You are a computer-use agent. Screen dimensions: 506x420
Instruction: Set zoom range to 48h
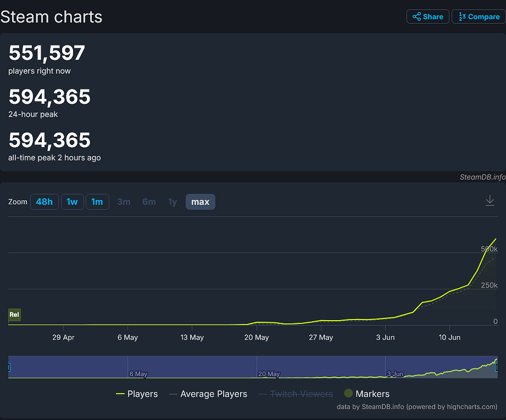coord(44,201)
